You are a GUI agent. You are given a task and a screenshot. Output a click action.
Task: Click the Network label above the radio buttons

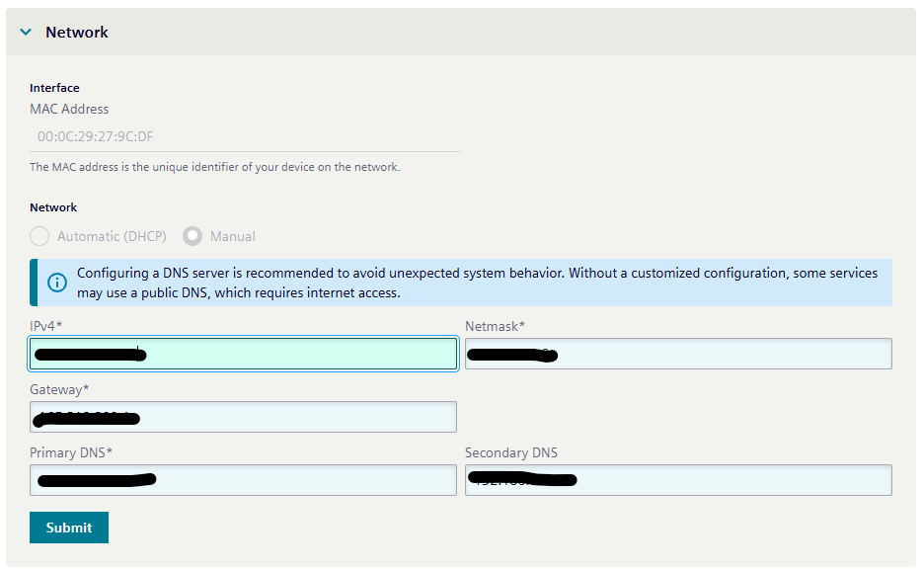[52, 207]
